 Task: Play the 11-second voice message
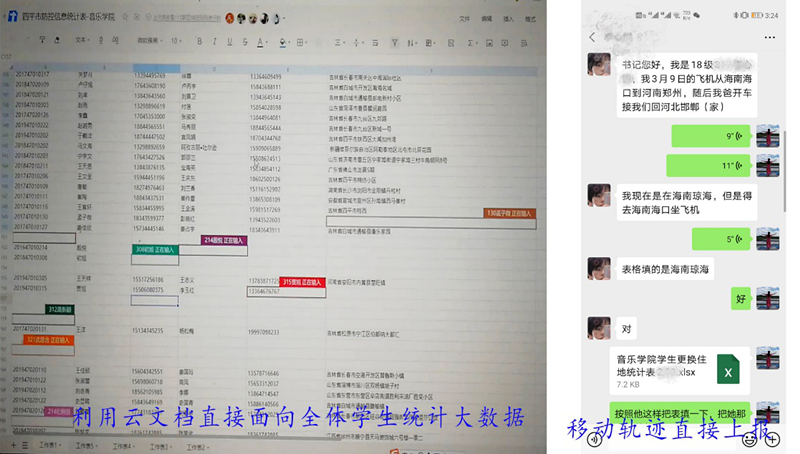tap(713, 165)
